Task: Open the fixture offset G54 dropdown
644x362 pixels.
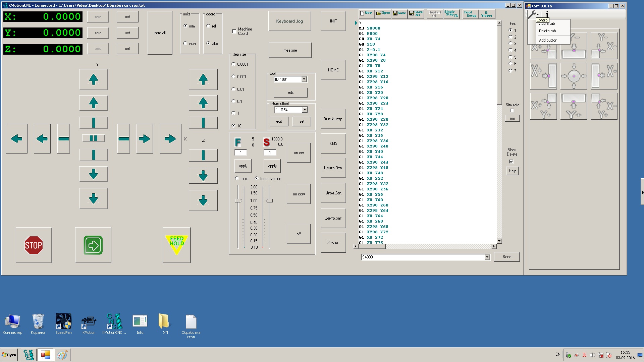Action: 305,110
